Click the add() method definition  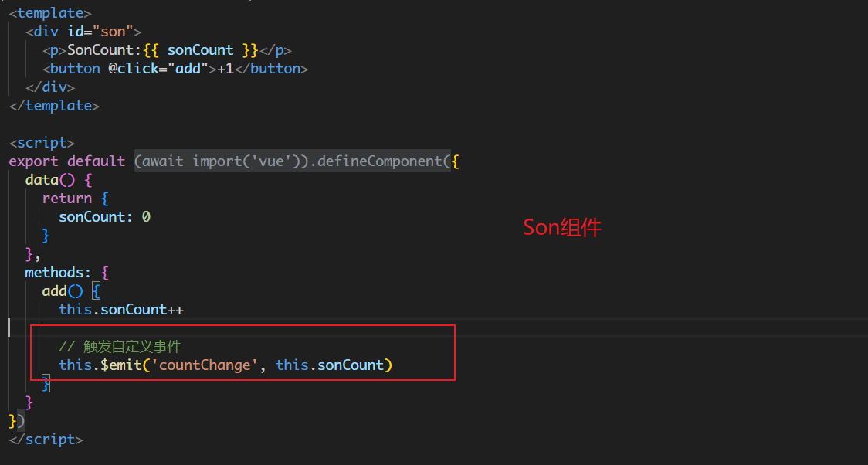(x=58, y=291)
